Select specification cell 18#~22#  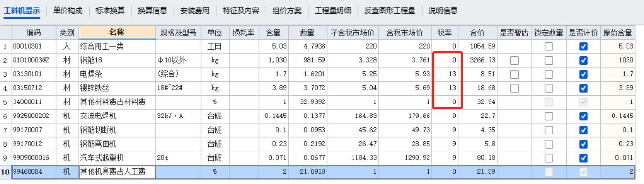click(179, 88)
